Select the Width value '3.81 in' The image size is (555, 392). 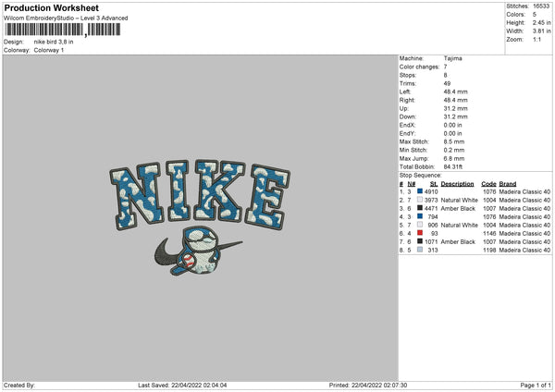click(541, 31)
